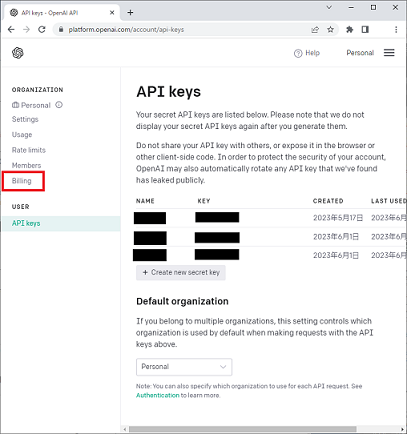Toggle the browser side panel icon
The width and height of the screenshot is (407, 434).
pyautogui.click(x=365, y=30)
